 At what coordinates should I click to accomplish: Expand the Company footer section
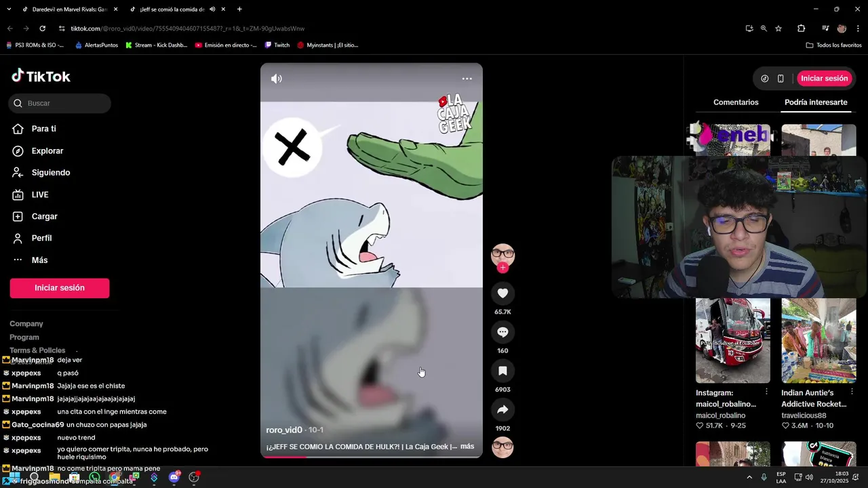click(x=26, y=324)
